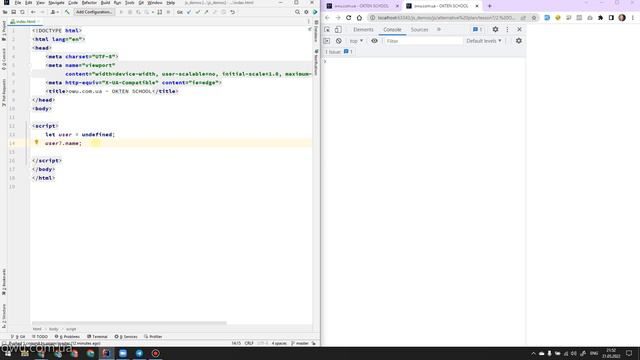Open the Default levels dropdown
Image resolution: width=640 pixels, height=360 pixels.
[484, 41]
